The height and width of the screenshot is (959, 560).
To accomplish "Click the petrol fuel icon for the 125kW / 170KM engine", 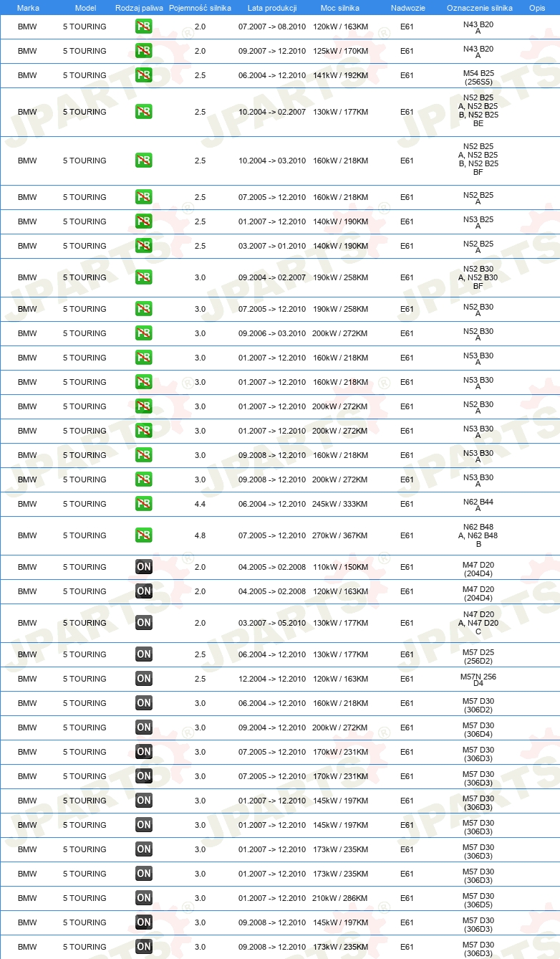I will [x=144, y=51].
